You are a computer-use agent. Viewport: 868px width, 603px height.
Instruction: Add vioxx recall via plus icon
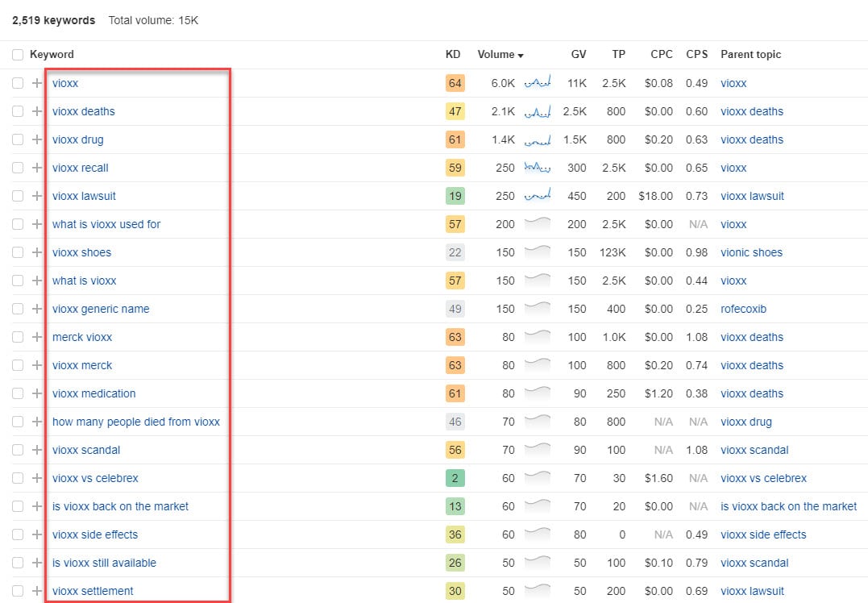tap(37, 168)
